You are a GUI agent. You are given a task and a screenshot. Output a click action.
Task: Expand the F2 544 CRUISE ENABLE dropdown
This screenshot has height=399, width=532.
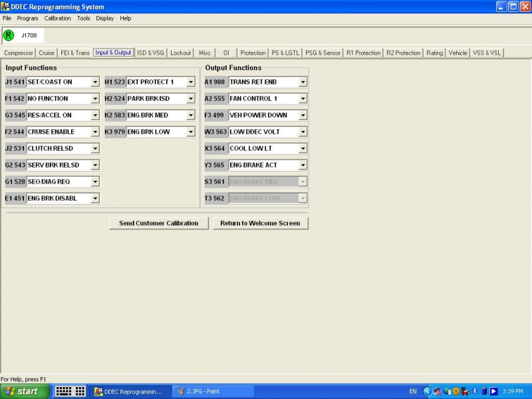coord(95,132)
